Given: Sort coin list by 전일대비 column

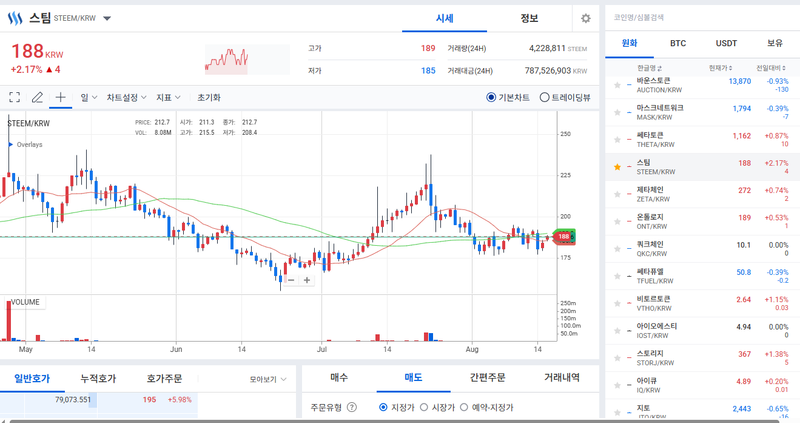Looking at the screenshot, I should [x=772, y=68].
